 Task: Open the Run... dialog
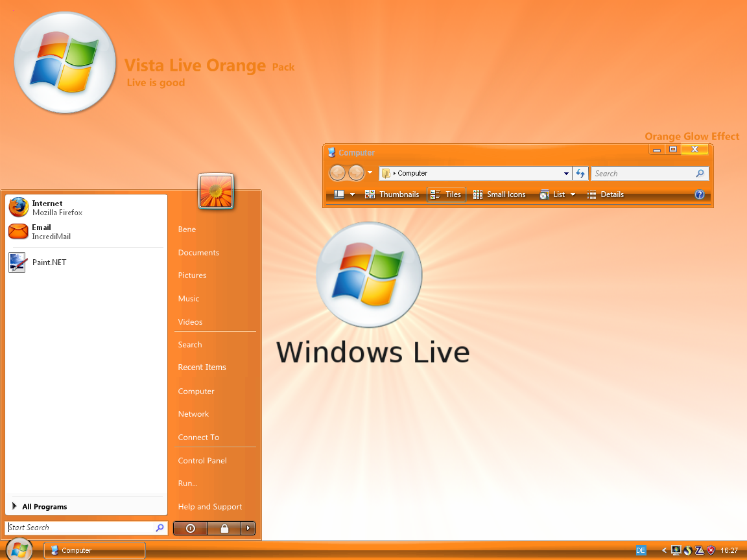pos(187,484)
